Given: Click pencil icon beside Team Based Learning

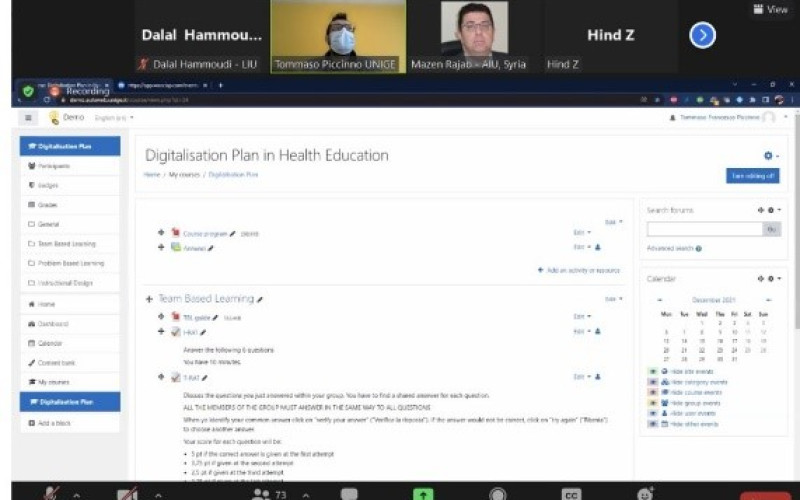Looking at the screenshot, I should [x=260, y=299].
